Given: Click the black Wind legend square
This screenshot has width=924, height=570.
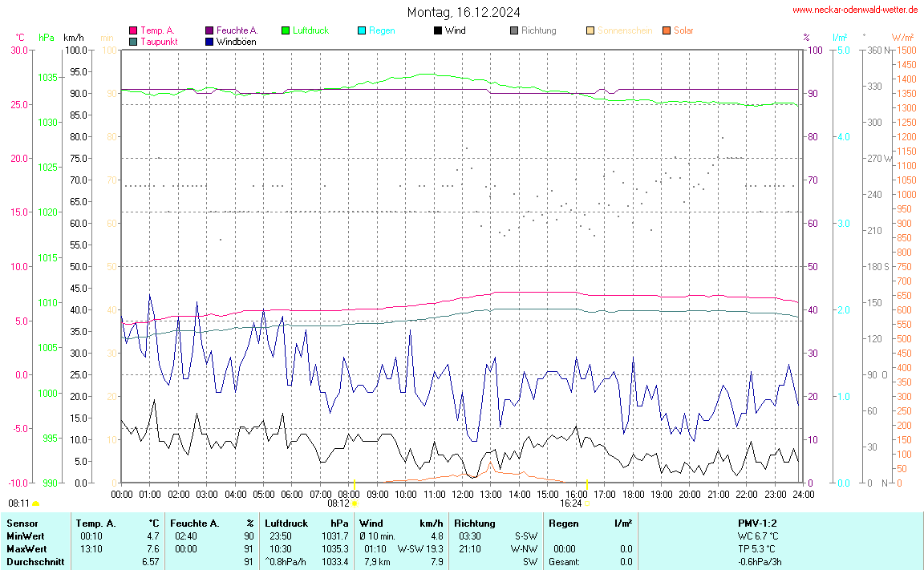Looking at the screenshot, I should tap(438, 30).
